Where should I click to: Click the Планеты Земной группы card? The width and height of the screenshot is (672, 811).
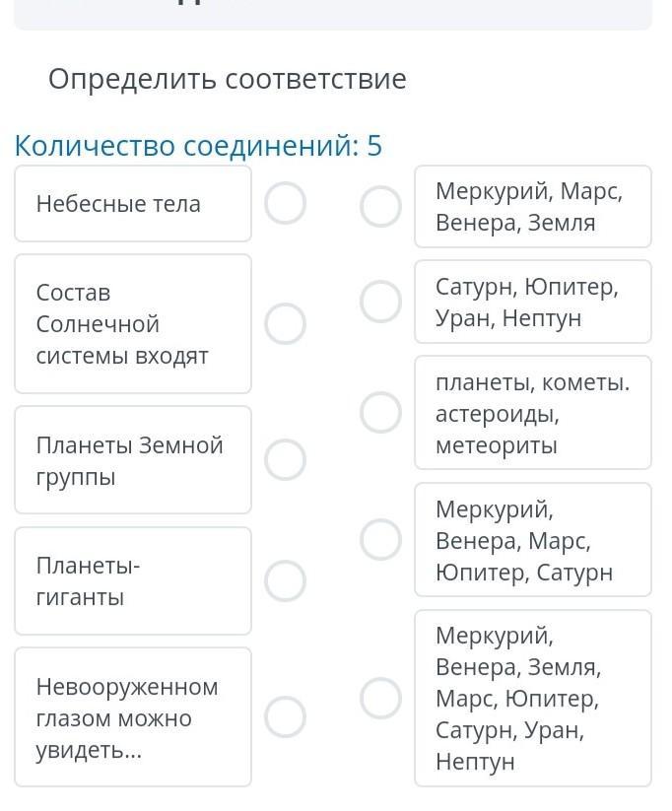coord(133,460)
